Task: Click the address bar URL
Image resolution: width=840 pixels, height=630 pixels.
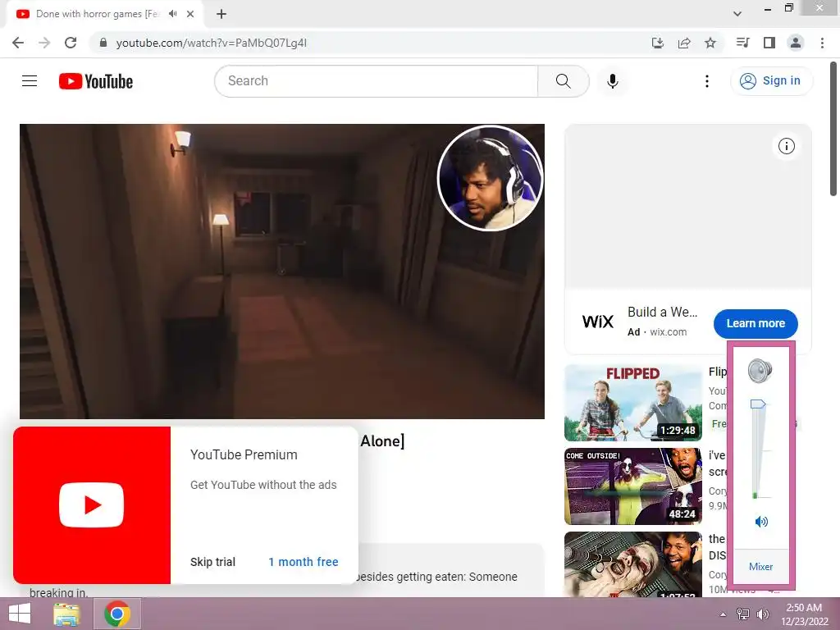Action: [x=211, y=43]
